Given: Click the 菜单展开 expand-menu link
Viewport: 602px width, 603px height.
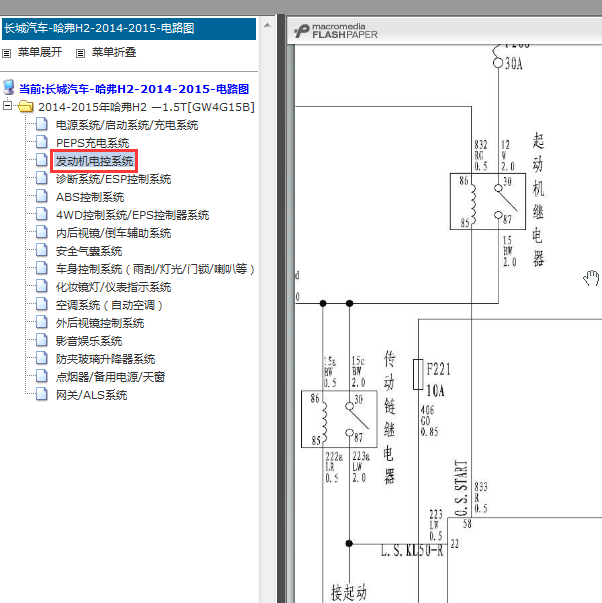Looking at the screenshot, I should tap(40, 52).
